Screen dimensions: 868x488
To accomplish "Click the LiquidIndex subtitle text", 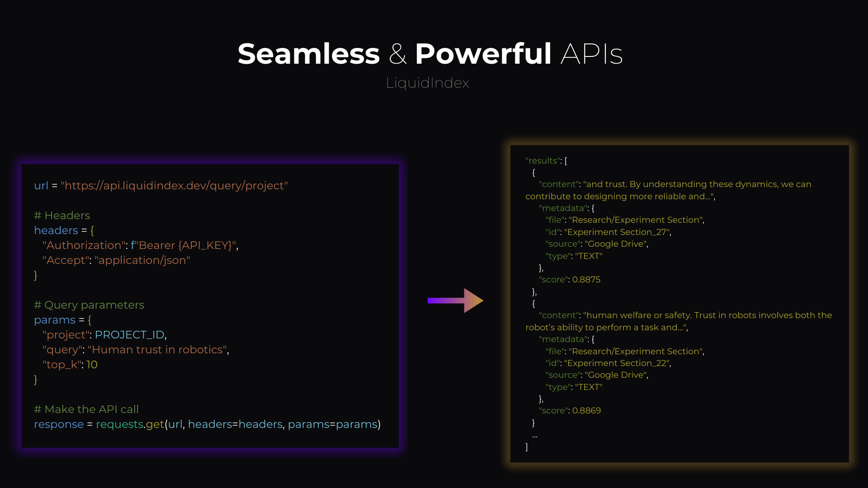I will point(428,83).
